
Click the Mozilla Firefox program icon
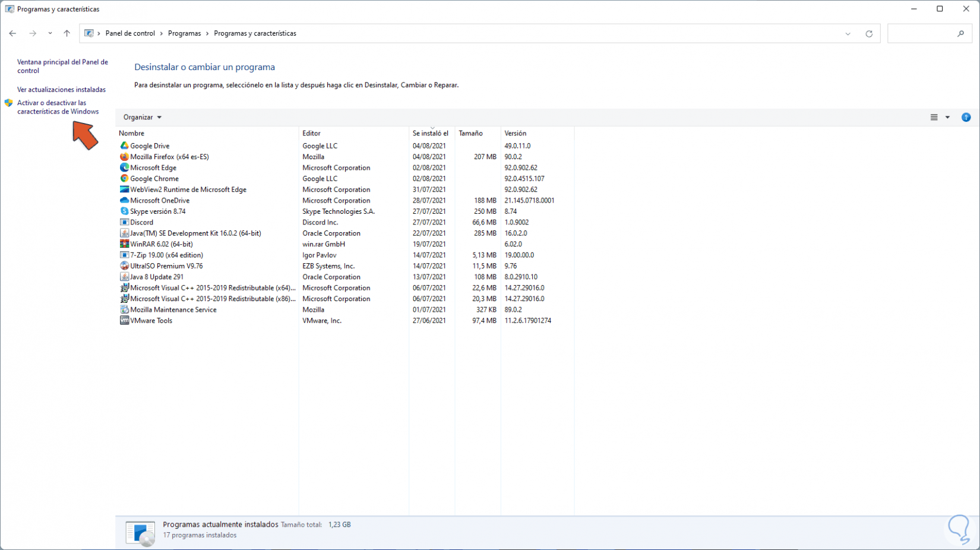[x=124, y=157]
